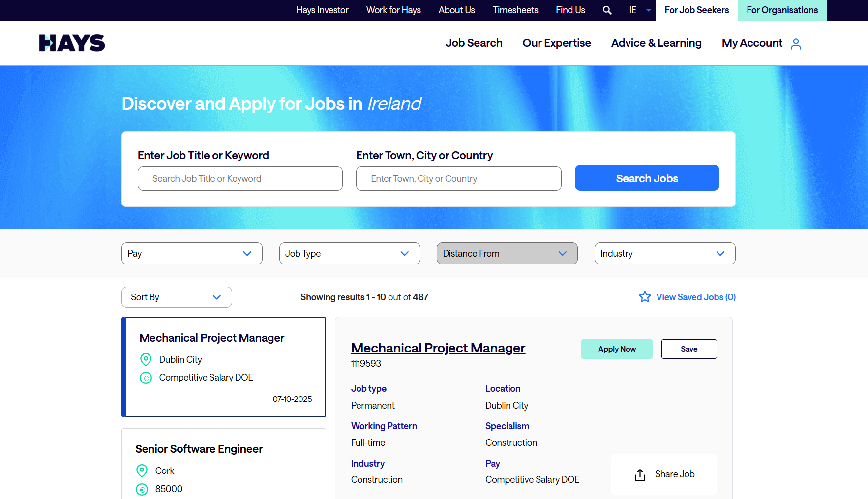Viewport: 868px width, 499px height.
Task: Select Find Us in top navigation
Action: 570,10
